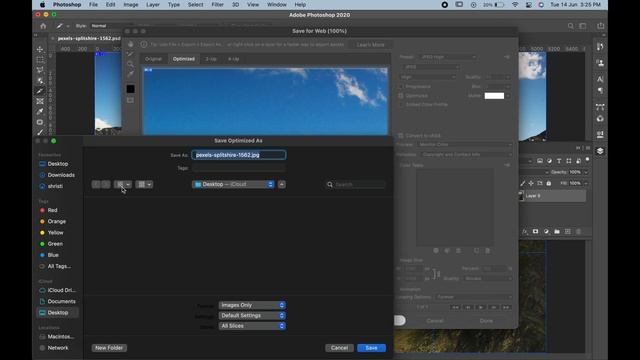Select the Rectangular Marquee tool
This screenshot has width=640, height=360.
(x=40, y=60)
